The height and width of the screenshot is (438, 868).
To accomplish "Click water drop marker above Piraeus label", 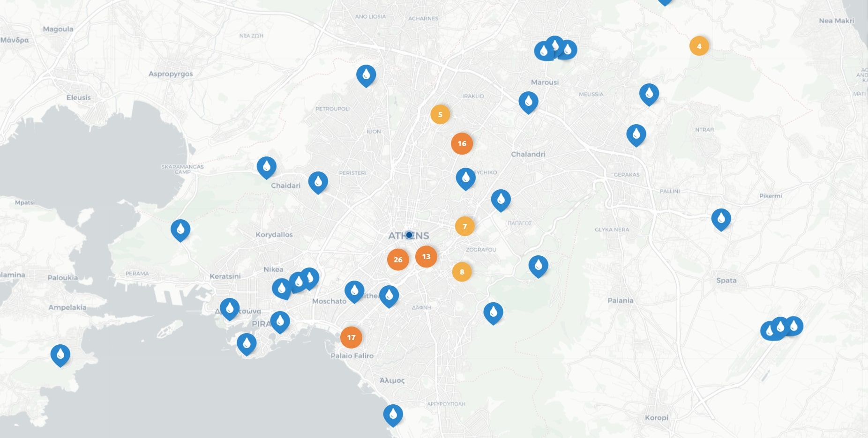I will (x=280, y=321).
